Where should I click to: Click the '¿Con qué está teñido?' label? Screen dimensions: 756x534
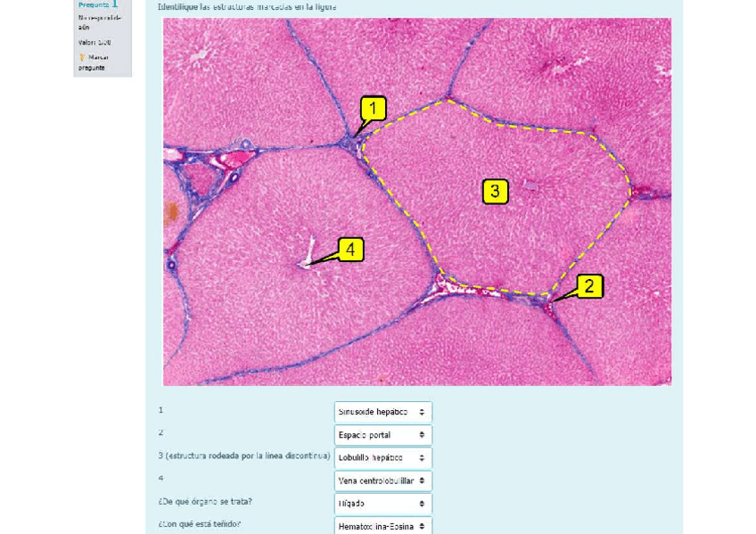199,523
